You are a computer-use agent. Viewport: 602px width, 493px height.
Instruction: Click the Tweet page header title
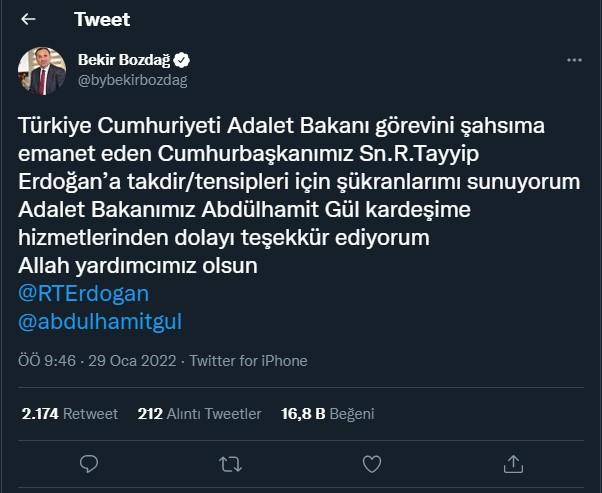click(x=101, y=19)
